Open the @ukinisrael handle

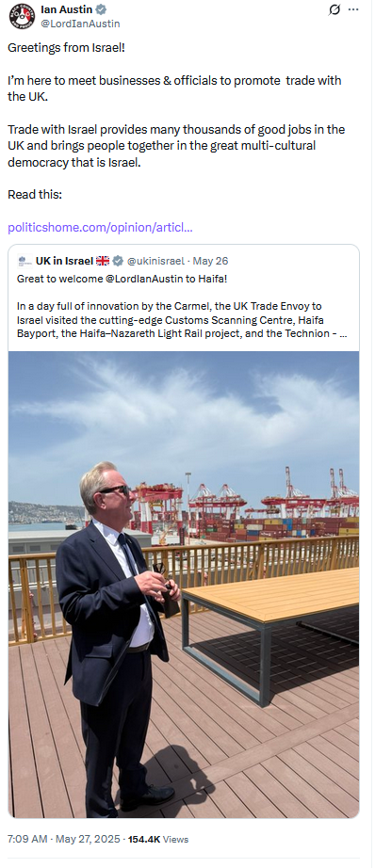[x=155, y=261]
